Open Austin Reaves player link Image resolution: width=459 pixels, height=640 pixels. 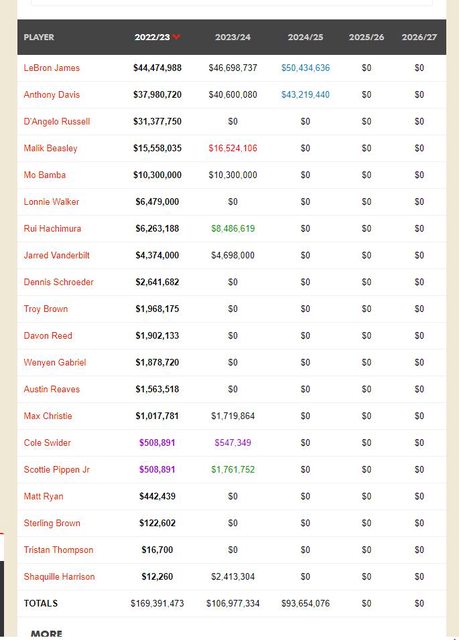(x=51, y=389)
